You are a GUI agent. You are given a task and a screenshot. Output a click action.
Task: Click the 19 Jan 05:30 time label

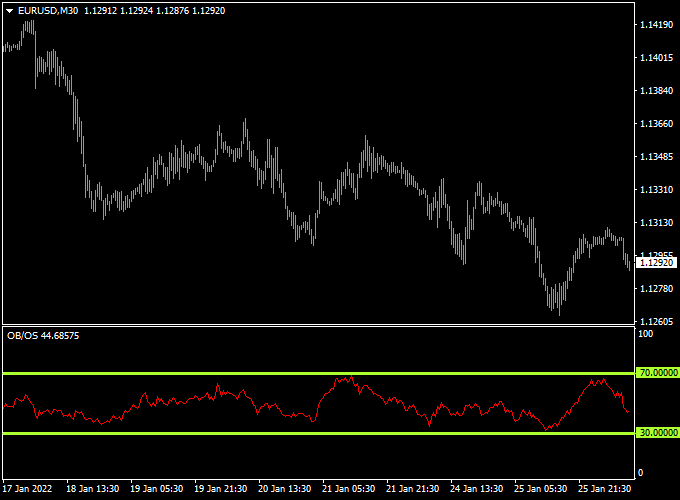[x=157, y=489]
